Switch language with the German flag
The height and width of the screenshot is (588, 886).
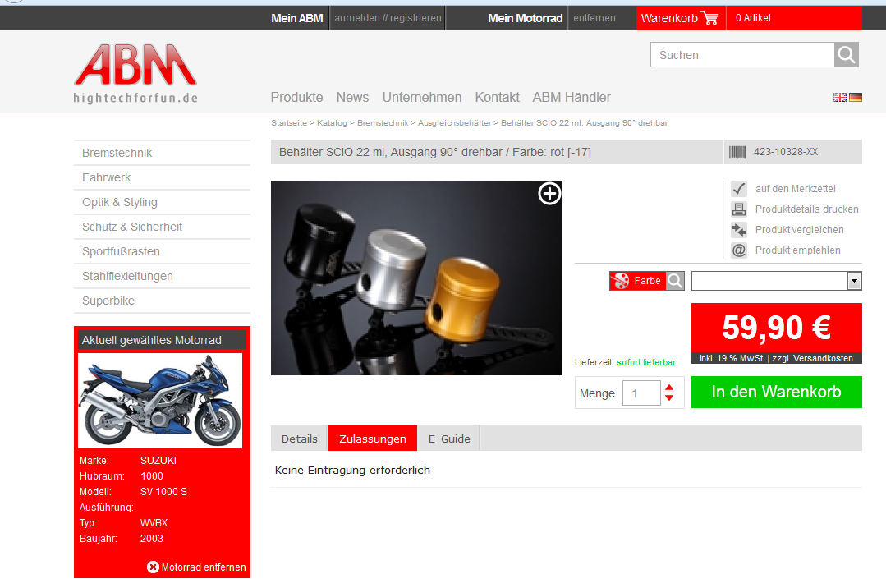[x=855, y=97]
